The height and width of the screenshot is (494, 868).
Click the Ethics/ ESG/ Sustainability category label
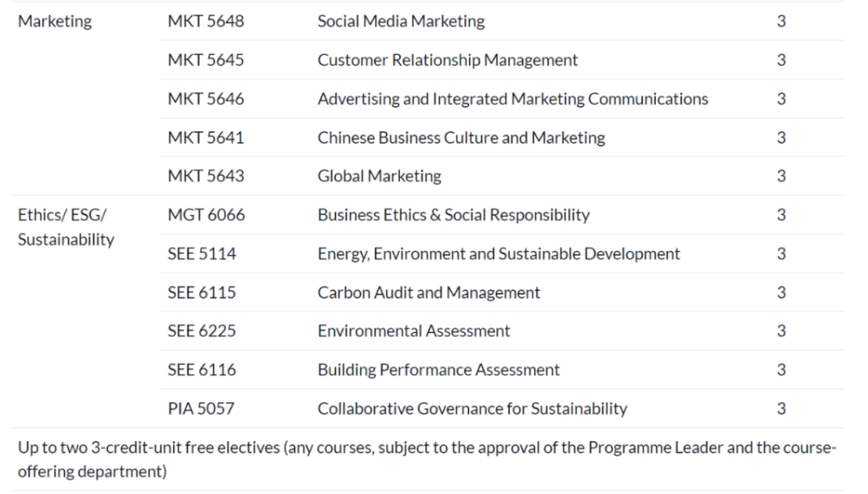(66, 227)
